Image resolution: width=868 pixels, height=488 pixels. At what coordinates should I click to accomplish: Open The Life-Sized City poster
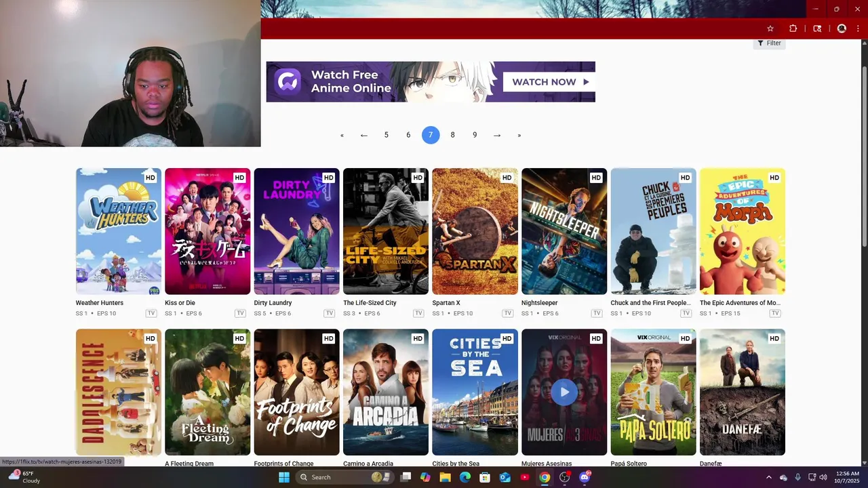(386, 231)
